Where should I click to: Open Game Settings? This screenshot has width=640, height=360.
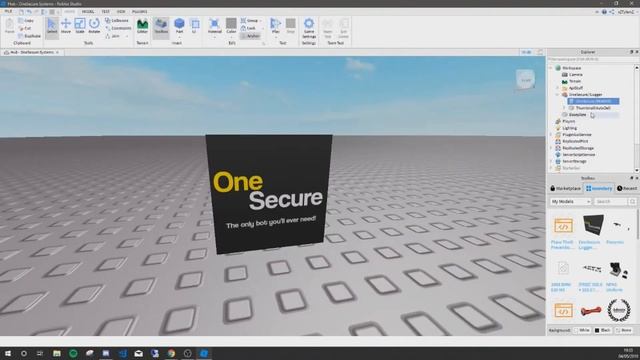(309, 28)
